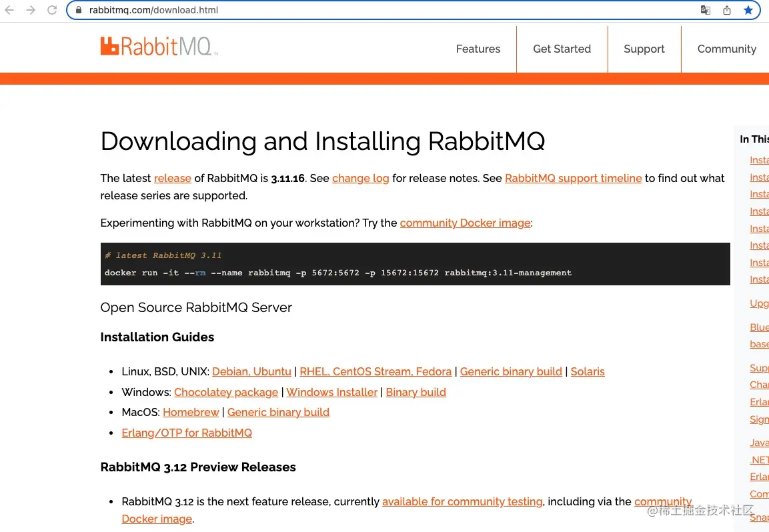The height and width of the screenshot is (532, 769).
Task: Open Erlang/OTP for RabbitMQ link
Action: pos(187,433)
